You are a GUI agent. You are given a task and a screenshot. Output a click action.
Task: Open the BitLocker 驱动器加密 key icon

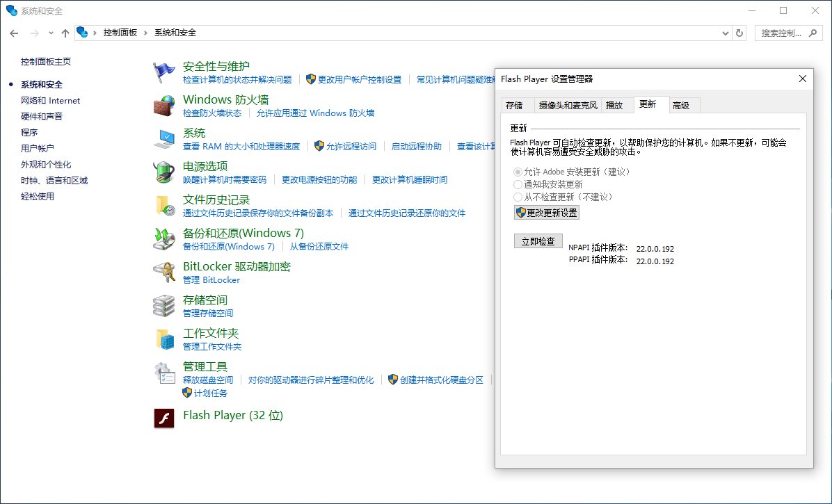tap(164, 272)
